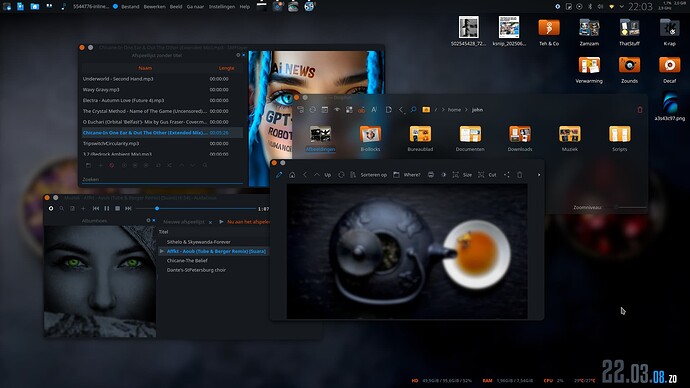The image size is (690, 388).
Task: Click the 22:03 panel clock
Action: 640,7
